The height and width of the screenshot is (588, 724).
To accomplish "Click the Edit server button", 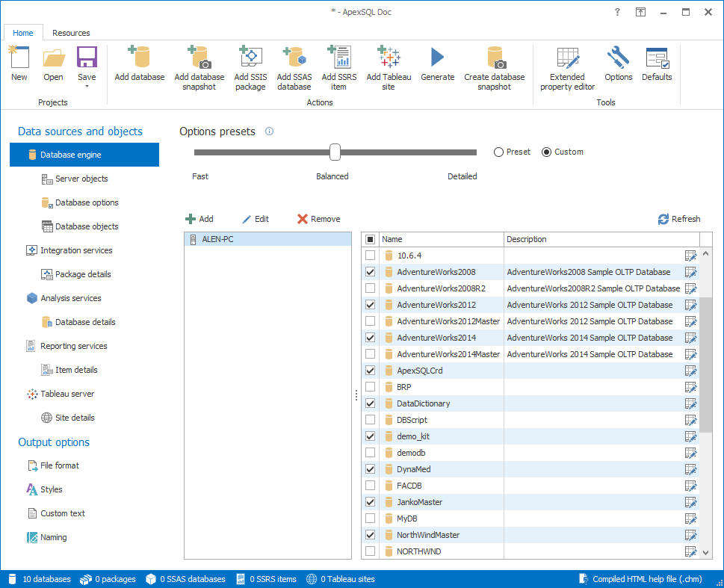I will (256, 219).
